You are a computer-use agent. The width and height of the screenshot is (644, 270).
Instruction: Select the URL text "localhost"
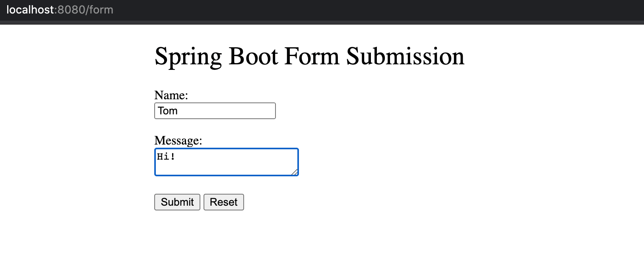(31, 10)
